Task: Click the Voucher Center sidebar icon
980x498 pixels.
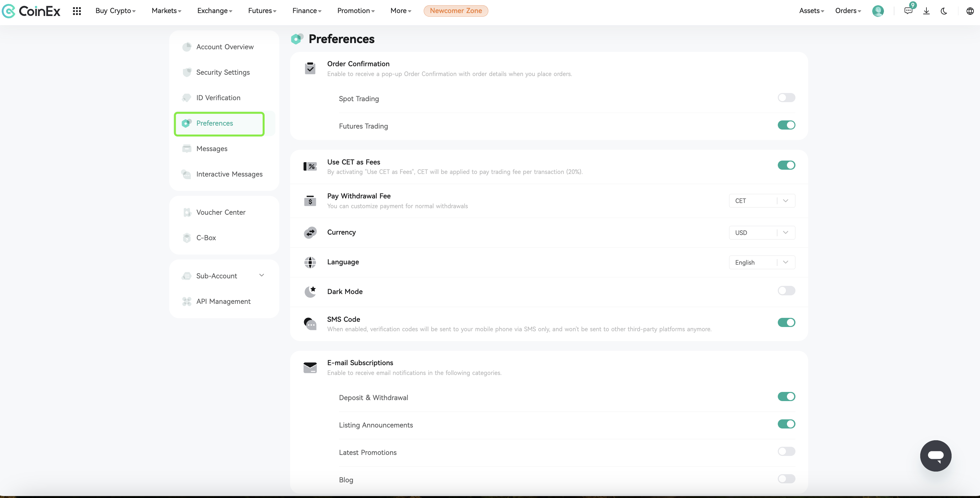Action: pos(187,212)
